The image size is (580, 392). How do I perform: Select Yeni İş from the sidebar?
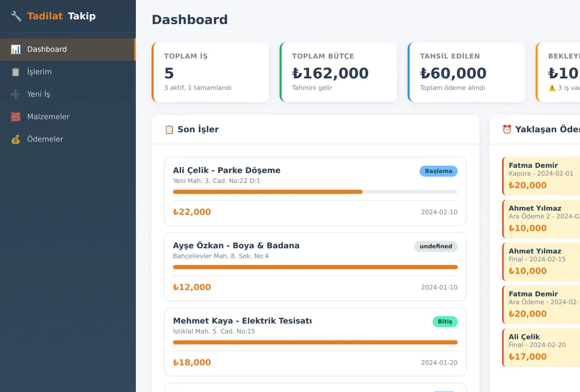pyautogui.click(x=68, y=94)
